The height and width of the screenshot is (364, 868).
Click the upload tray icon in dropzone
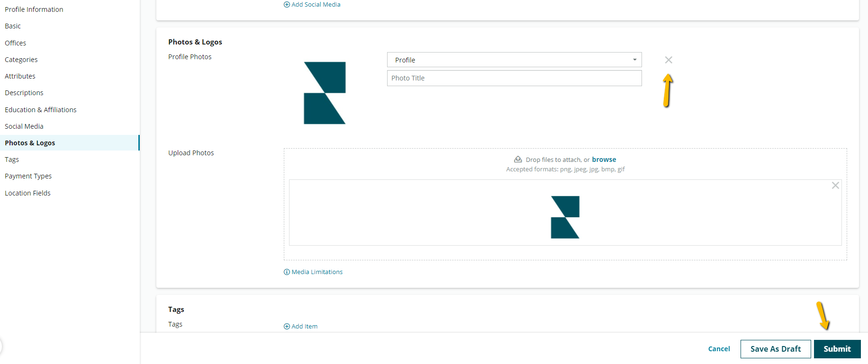pyautogui.click(x=518, y=160)
